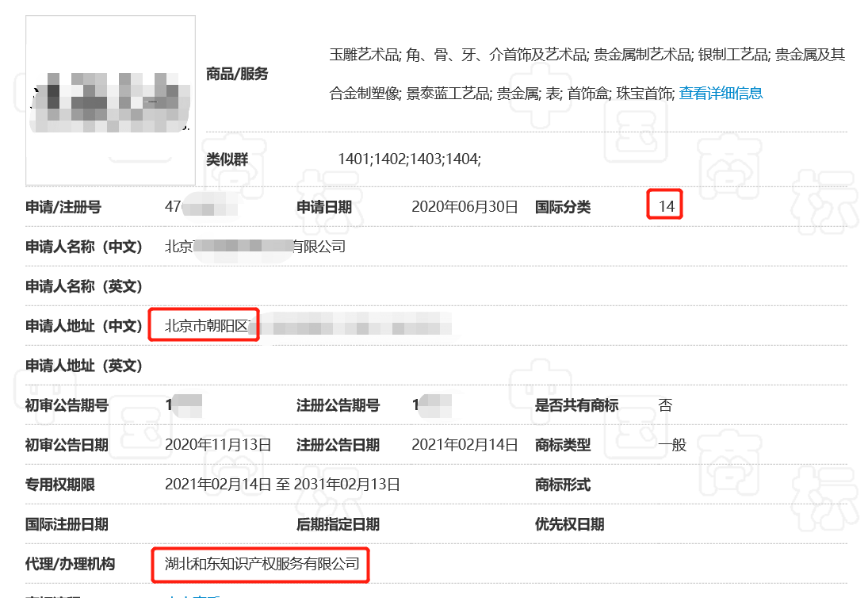Select the 是否共有商标 value 否
The image size is (868, 598).
tap(665, 405)
